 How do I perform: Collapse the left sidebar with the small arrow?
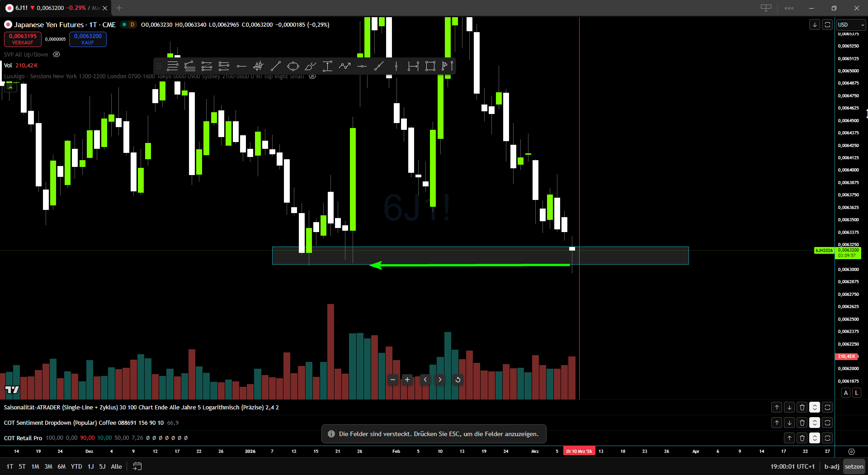coord(10,86)
